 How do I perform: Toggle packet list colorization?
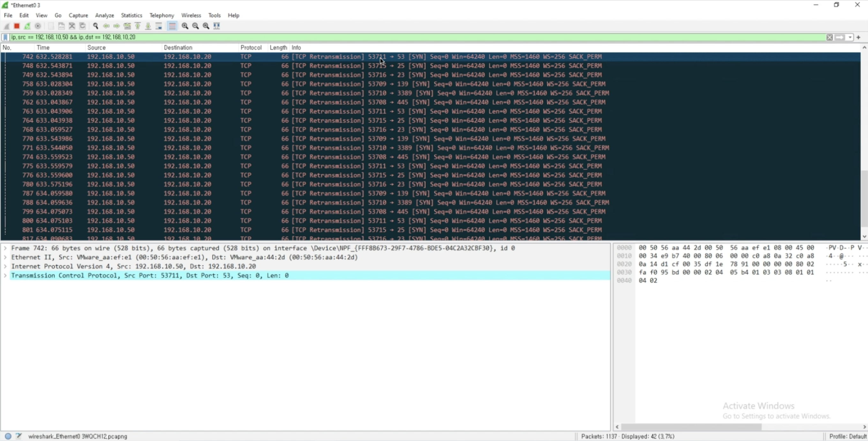pos(172,26)
